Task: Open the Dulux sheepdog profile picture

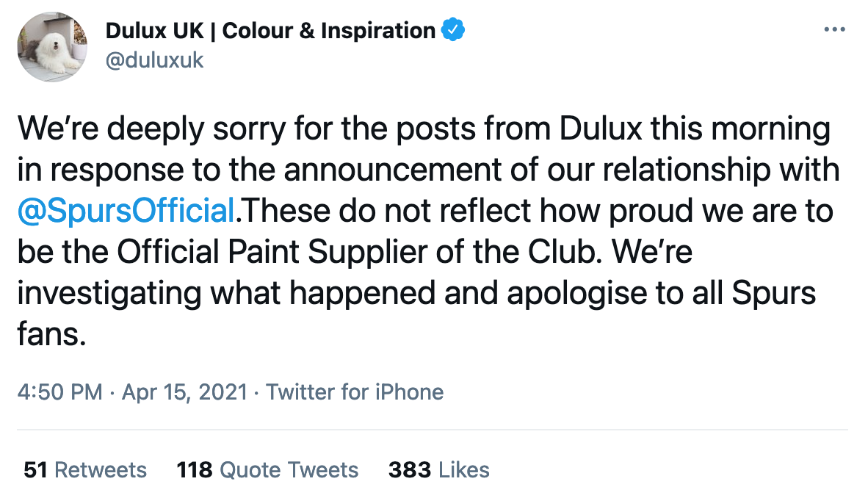Action: [x=52, y=47]
